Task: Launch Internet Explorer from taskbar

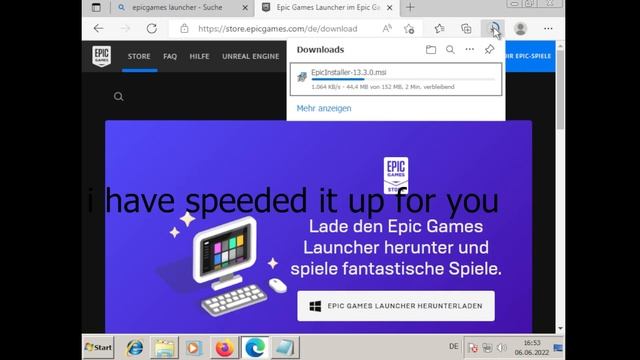Action: pos(134,348)
